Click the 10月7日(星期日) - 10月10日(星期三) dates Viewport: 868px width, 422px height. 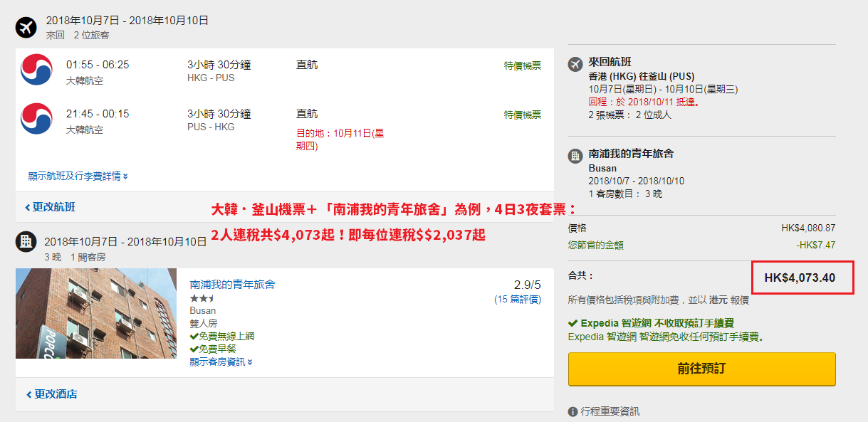(664, 89)
